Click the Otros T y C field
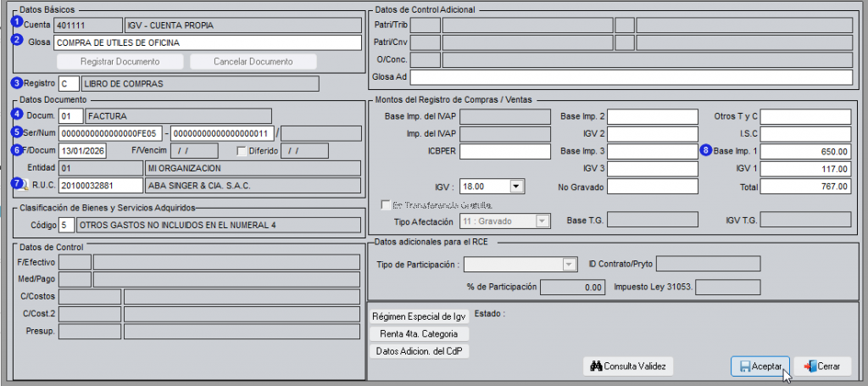The width and height of the screenshot is (868, 386). pyautogui.click(x=805, y=117)
